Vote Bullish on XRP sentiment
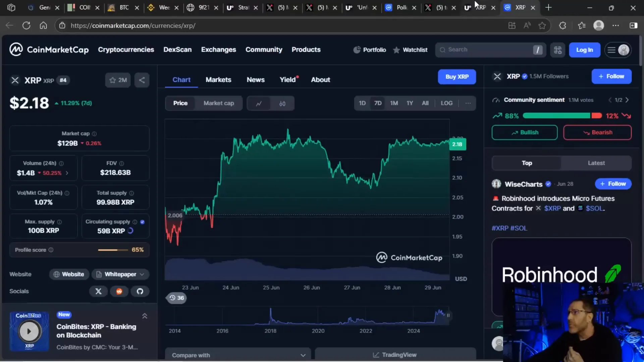This screenshot has width=644, height=362. click(525, 132)
